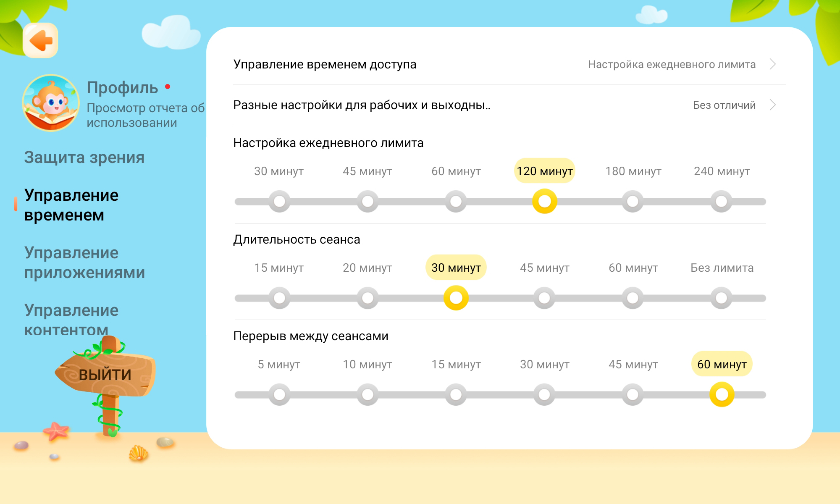The height and width of the screenshot is (504, 840).
Task: Click daily limit slider knob under 240 минут
Action: 722,202
